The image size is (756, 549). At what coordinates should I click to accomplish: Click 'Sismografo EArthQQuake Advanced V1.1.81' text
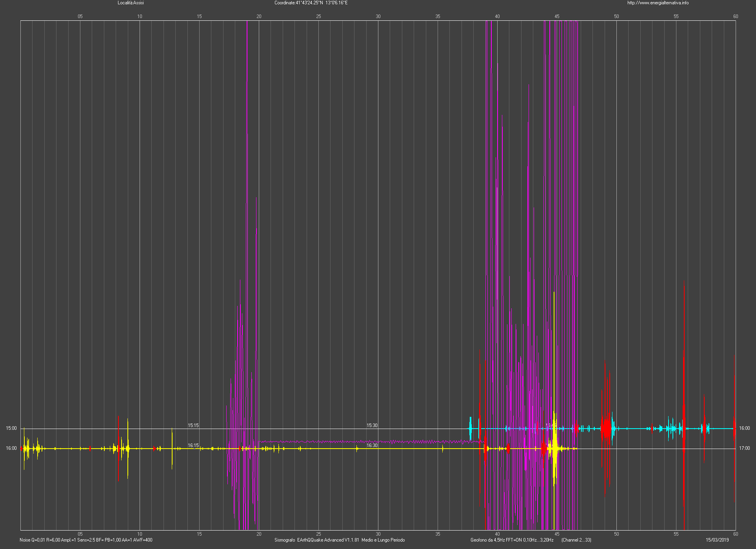point(317,540)
